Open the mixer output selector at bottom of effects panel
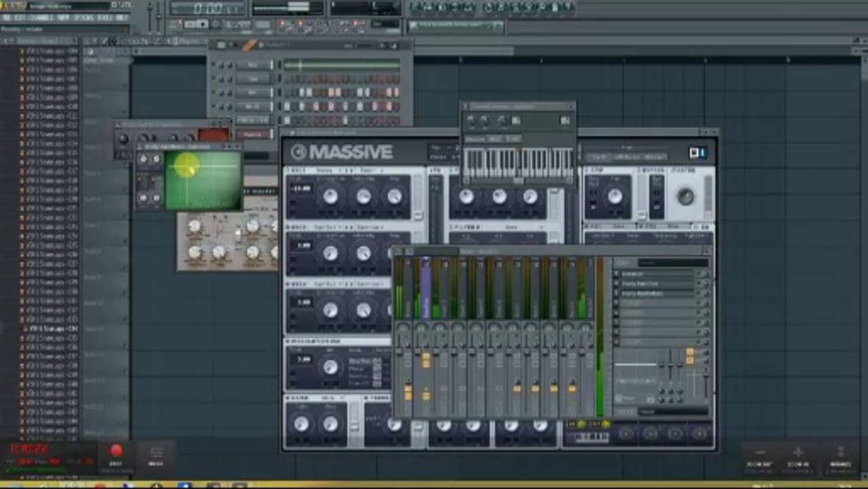 (673, 412)
